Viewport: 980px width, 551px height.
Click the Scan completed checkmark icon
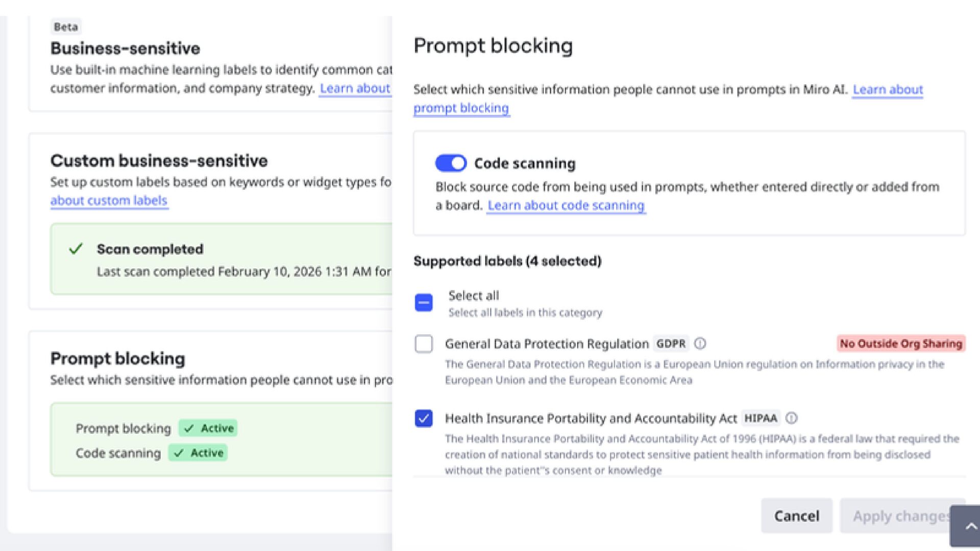76,249
